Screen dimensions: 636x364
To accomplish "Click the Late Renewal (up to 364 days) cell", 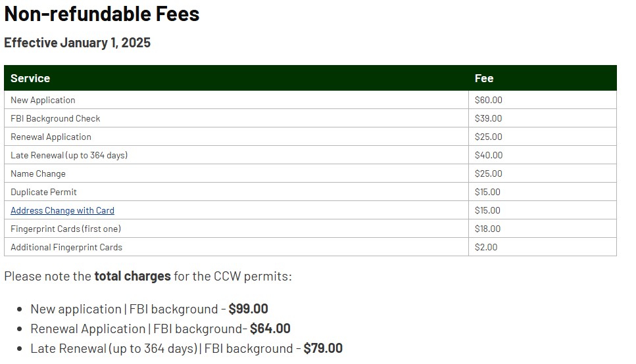I will click(69, 156).
